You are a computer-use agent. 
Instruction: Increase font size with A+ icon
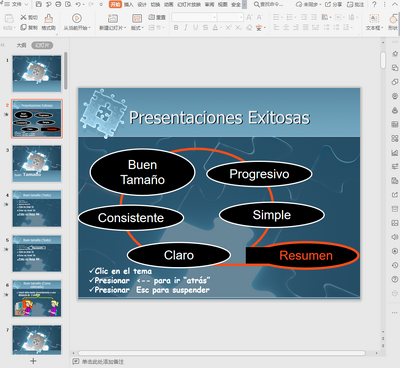[249, 17]
